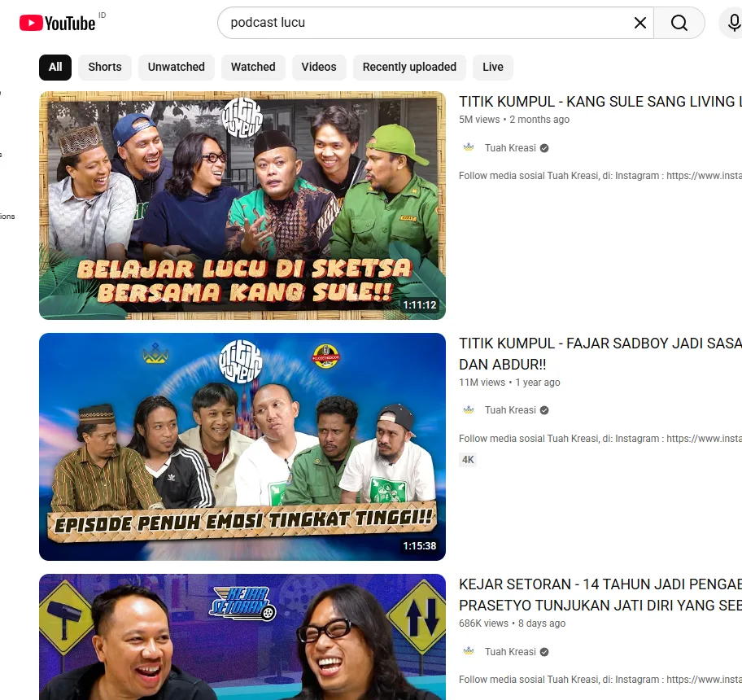Viewport: 742px width, 700px height.
Task: Click channel avatar icon of the Kejar Setoran video
Action: tap(469, 651)
